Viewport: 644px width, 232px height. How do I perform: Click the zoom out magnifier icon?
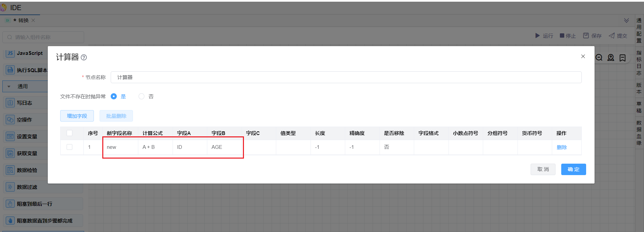(599, 58)
